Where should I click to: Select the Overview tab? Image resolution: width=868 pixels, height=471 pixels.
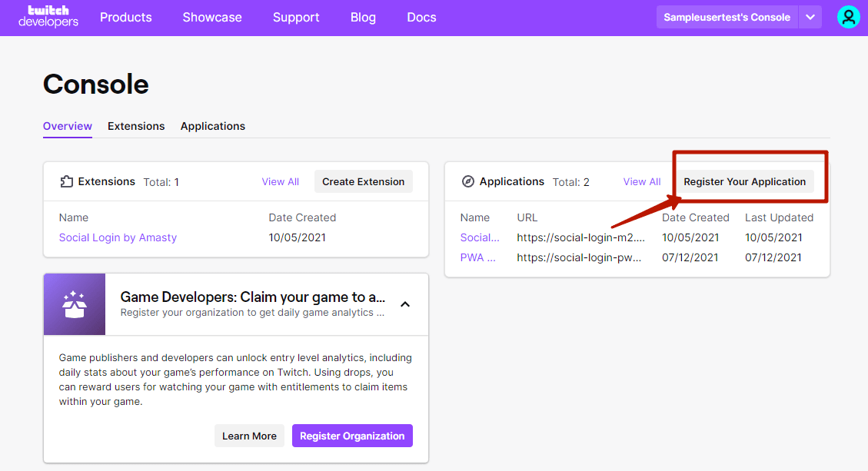68,126
